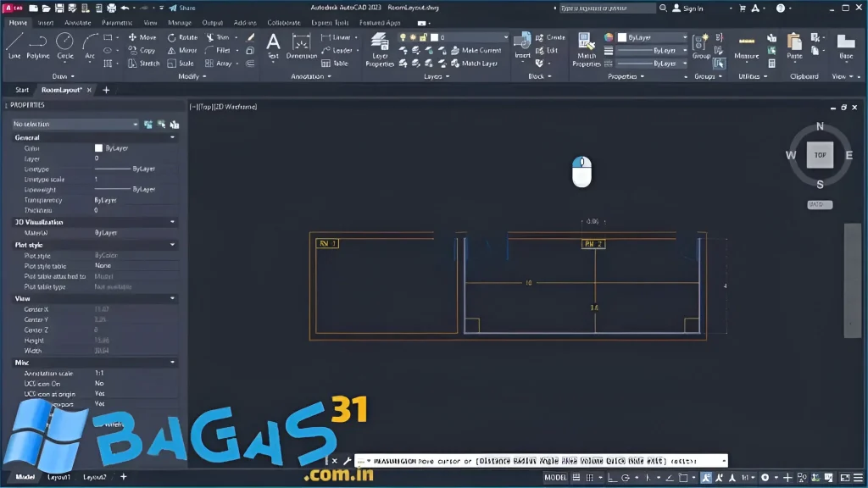The height and width of the screenshot is (488, 868).
Task: Click the Stretch tool
Action: [144, 64]
